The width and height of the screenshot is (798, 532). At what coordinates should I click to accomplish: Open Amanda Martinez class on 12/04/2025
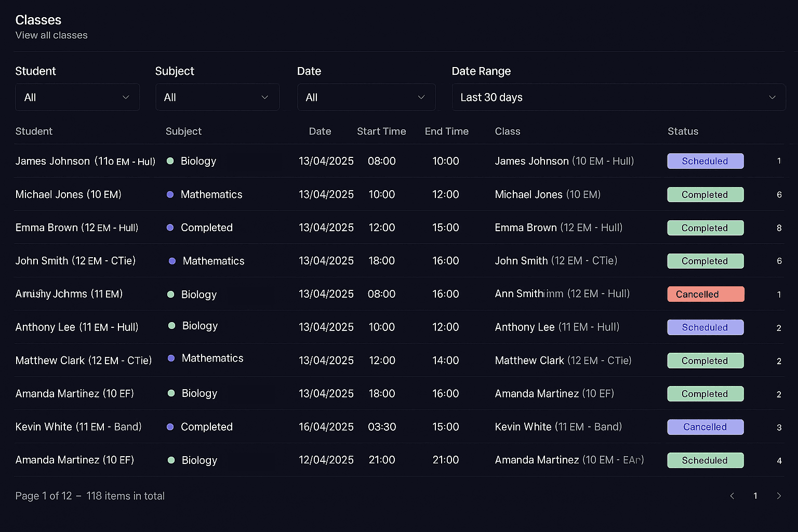tap(569, 460)
